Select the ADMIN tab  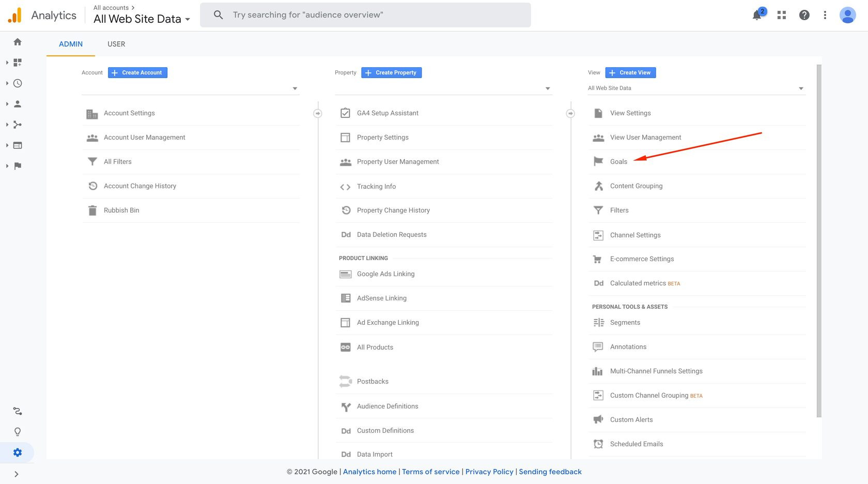71,44
